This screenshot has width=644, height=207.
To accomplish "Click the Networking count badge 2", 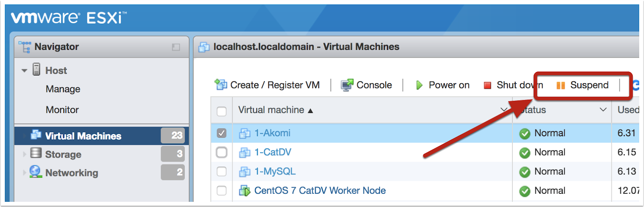I will [173, 172].
